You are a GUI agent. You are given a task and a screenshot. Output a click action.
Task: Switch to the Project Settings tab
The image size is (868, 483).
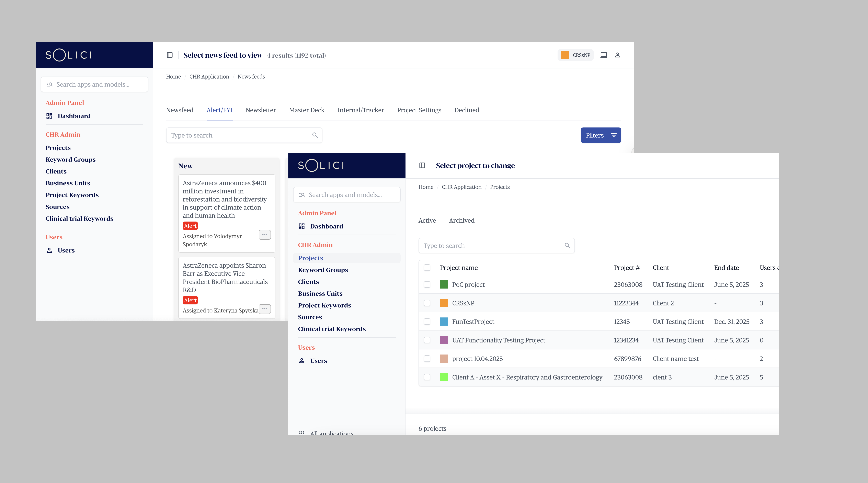(419, 110)
